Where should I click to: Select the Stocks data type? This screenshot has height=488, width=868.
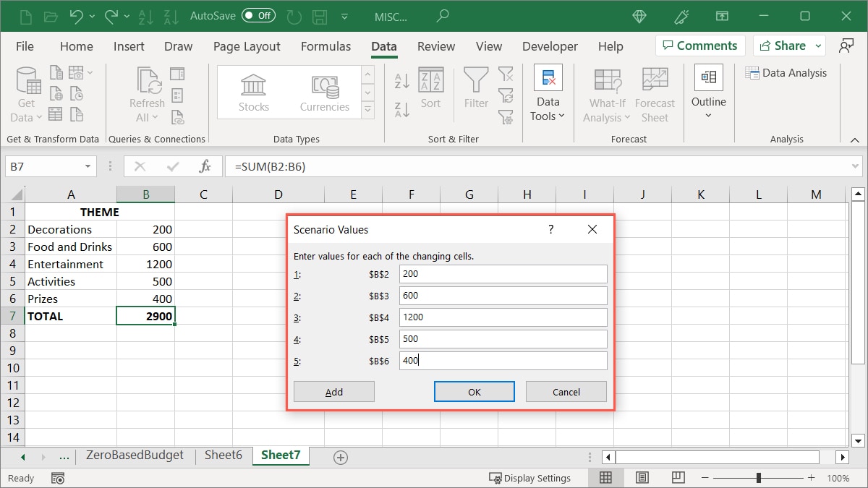(x=253, y=91)
